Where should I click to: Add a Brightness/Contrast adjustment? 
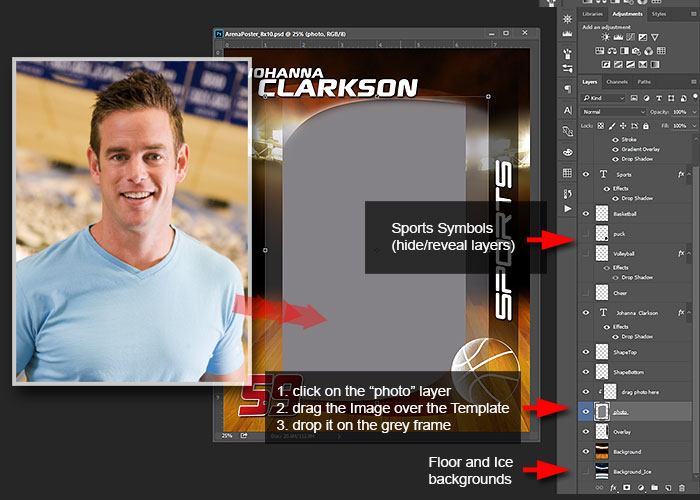606,37
